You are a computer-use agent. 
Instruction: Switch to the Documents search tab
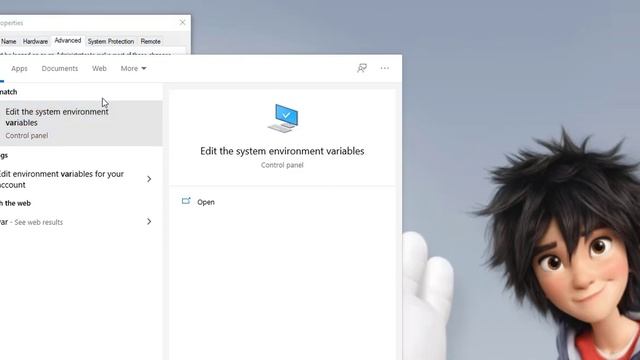click(60, 69)
